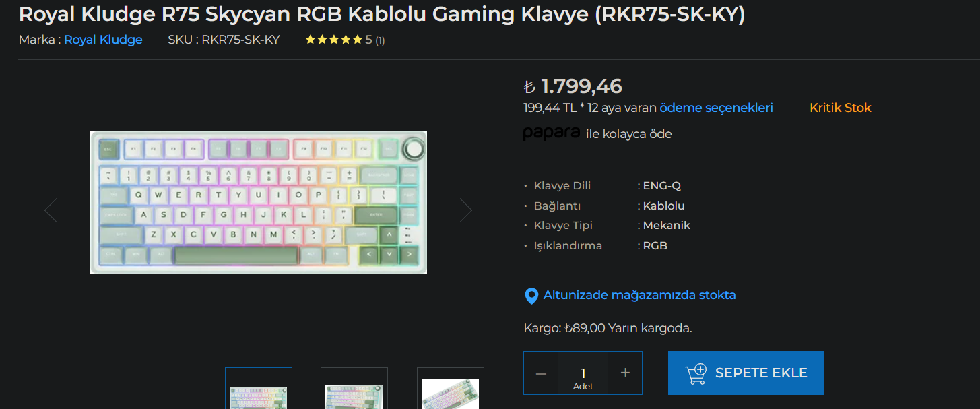980x409 pixels.
Task: Click the shopping cart icon on SEPETE EKLE
Action: pos(696,373)
